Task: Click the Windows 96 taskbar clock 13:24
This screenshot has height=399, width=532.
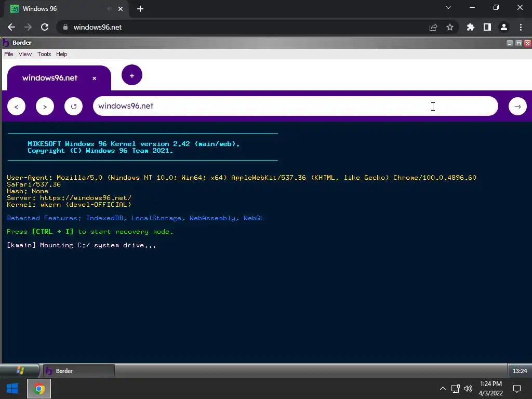Action: point(520,371)
